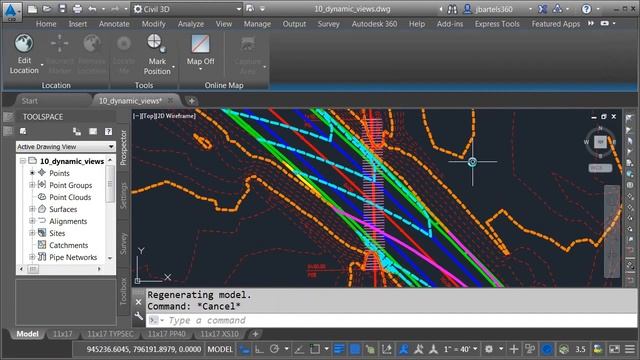640x360 pixels.
Task: Click the Help question mark icon
Action: click(x=586, y=9)
